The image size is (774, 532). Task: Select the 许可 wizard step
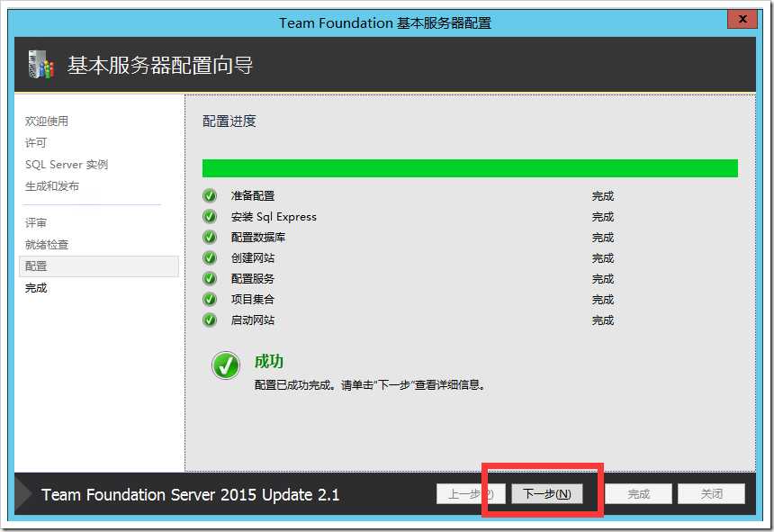click(36, 142)
